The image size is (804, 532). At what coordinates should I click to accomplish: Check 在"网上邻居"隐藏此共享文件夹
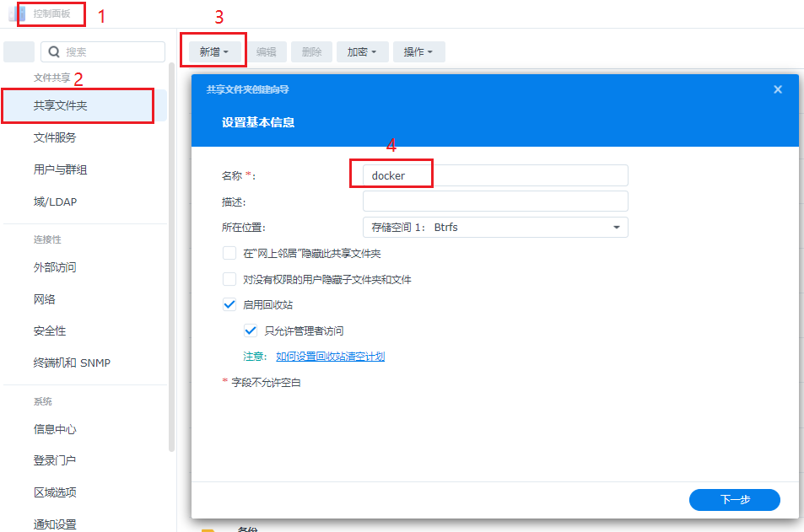[x=229, y=253]
